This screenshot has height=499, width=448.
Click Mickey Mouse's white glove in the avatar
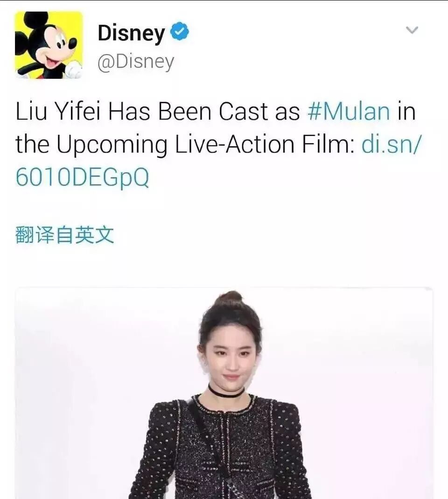click(x=74, y=69)
